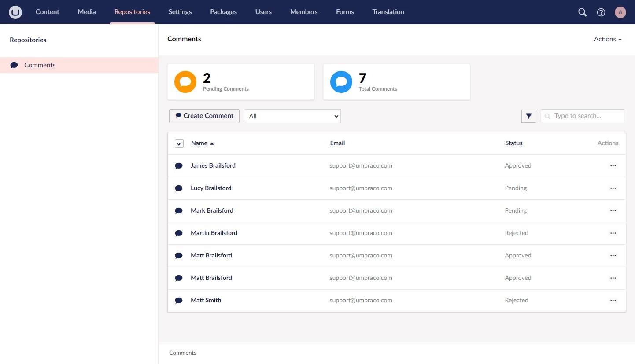The height and width of the screenshot is (364, 635).
Task: Open the Members section in the top navigation
Action: click(303, 12)
